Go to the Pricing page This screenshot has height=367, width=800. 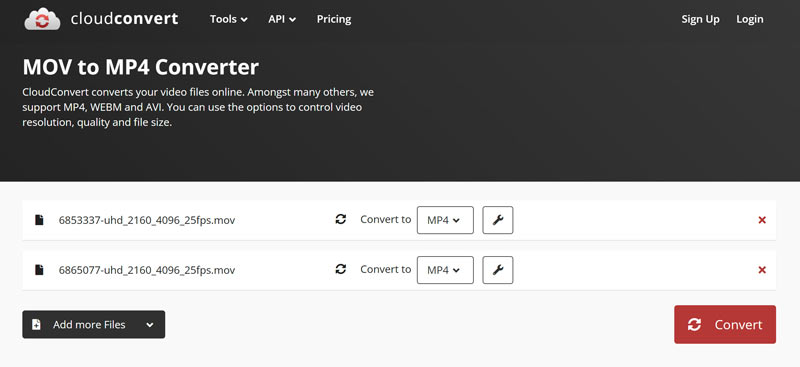334,19
